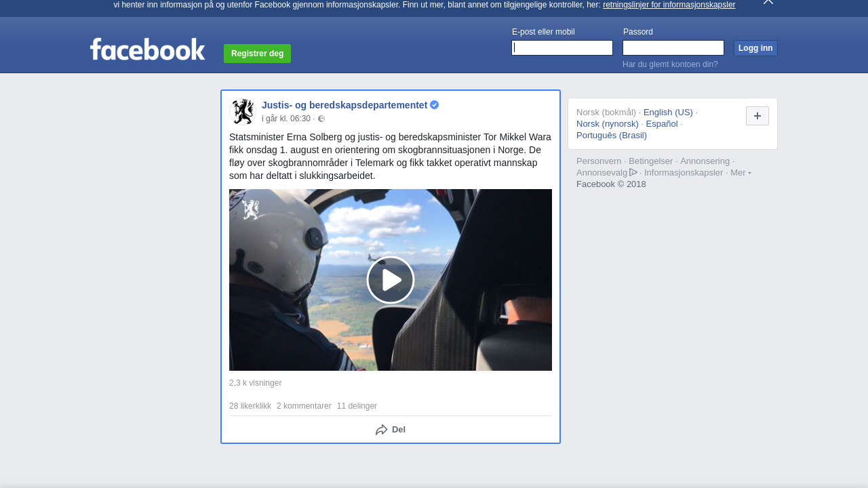
Task: Switch language to English (US)
Action: point(668,113)
